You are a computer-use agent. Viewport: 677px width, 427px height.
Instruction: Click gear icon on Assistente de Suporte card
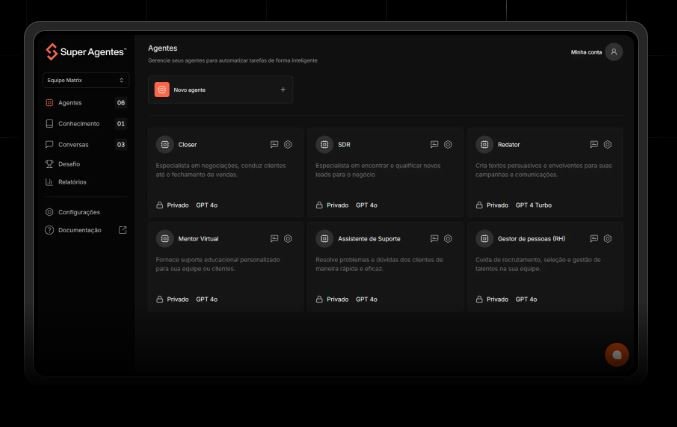coord(448,239)
